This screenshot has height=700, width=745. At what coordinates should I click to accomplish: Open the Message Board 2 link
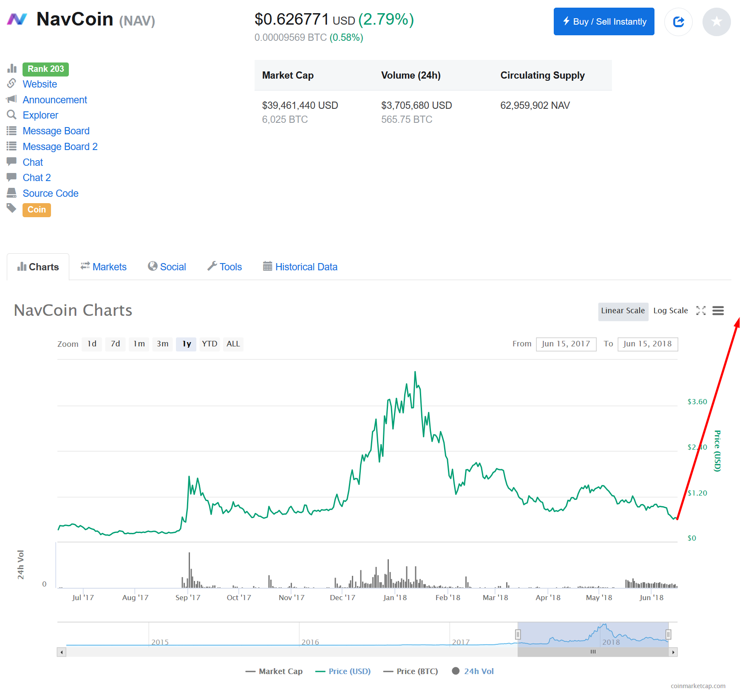point(60,147)
